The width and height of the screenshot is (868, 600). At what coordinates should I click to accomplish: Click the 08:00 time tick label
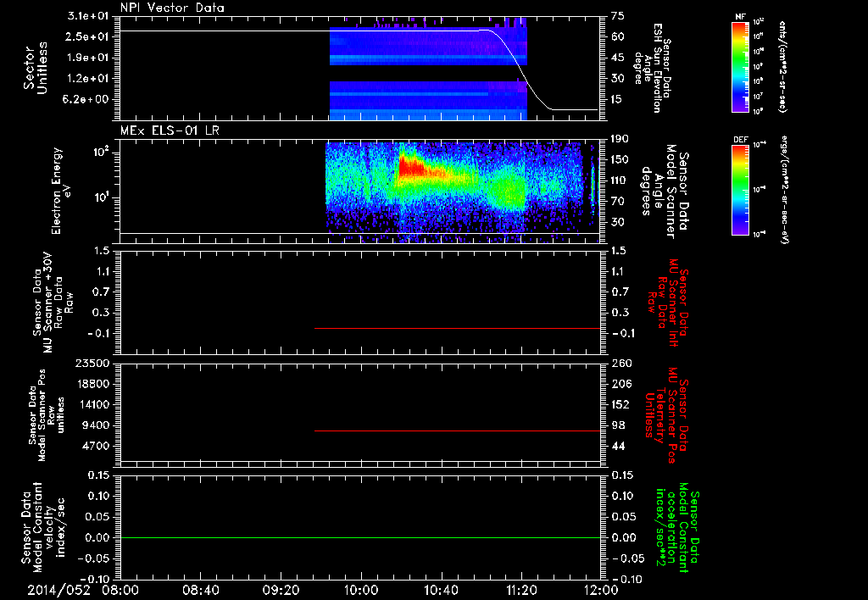[120, 590]
